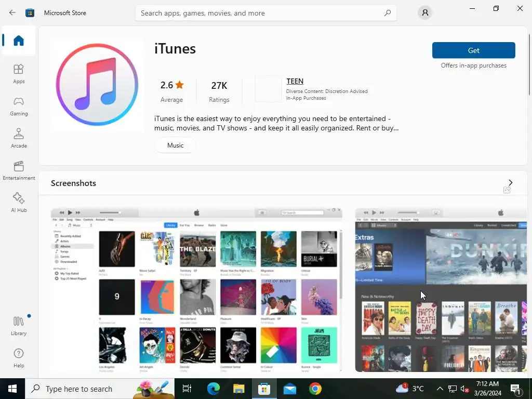Go back with the back arrow
532x399 pixels.
click(x=12, y=13)
